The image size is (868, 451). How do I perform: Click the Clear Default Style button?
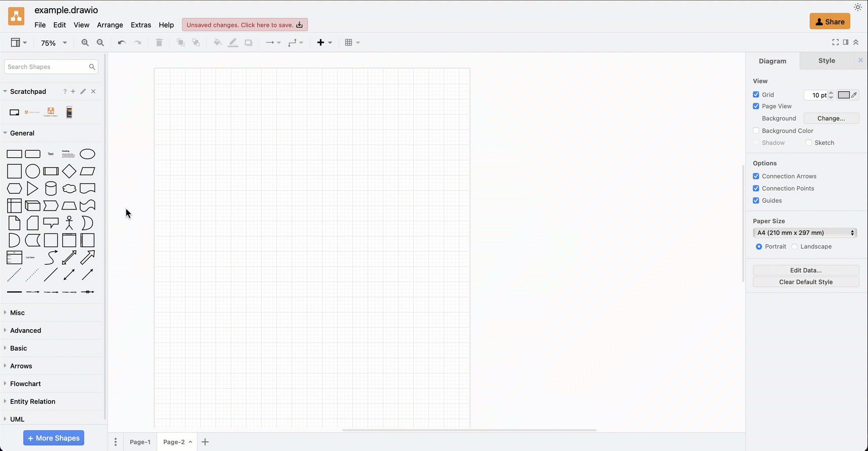coord(806,282)
